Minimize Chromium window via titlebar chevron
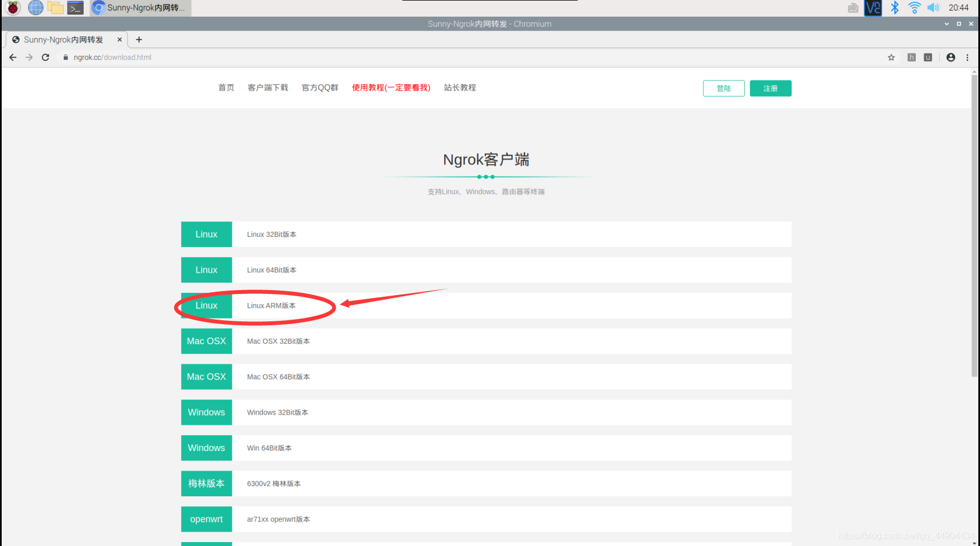Screen dimensions: 980x546 [946, 24]
